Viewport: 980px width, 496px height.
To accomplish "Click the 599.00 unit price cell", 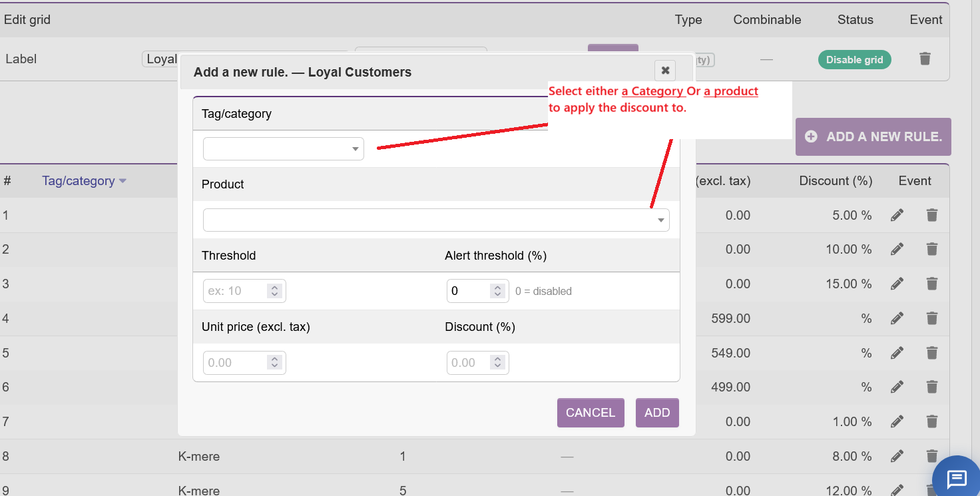I will pos(730,318).
